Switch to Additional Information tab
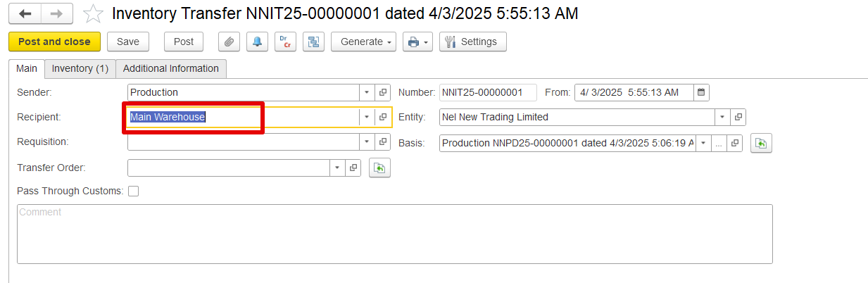The width and height of the screenshot is (868, 283). (x=171, y=68)
